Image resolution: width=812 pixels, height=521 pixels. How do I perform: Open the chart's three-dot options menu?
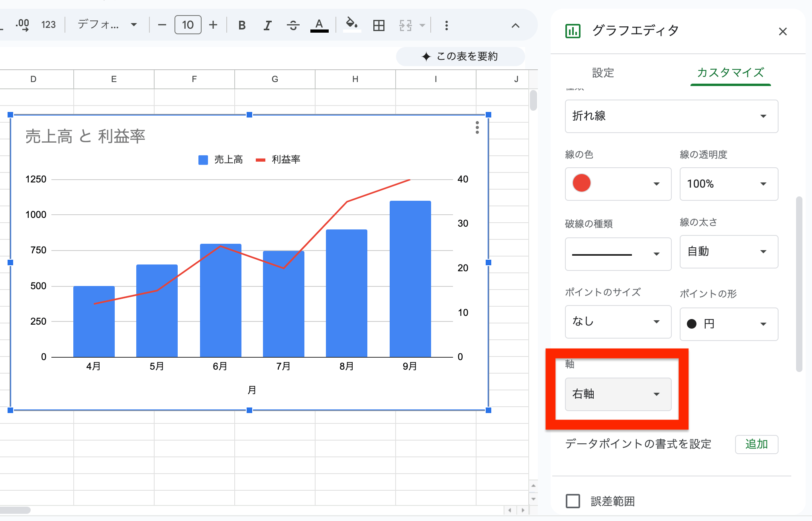click(x=477, y=128)
